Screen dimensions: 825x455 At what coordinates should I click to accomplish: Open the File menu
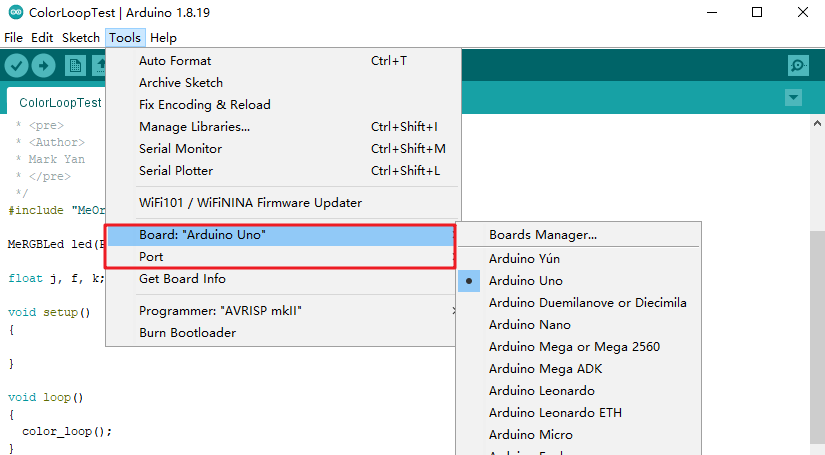click(x=13, y=38)
